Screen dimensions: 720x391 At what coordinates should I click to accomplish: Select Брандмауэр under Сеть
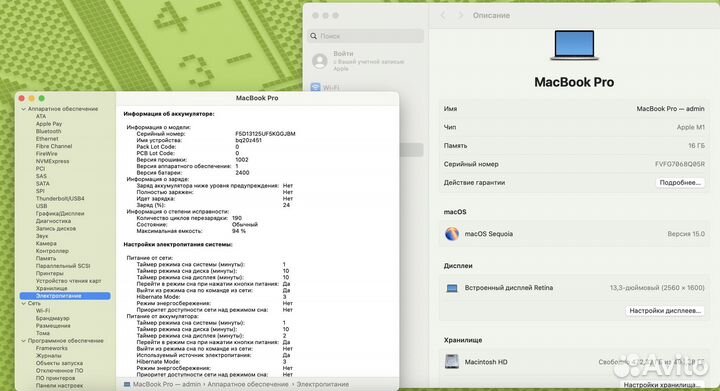tap(52, 318)
